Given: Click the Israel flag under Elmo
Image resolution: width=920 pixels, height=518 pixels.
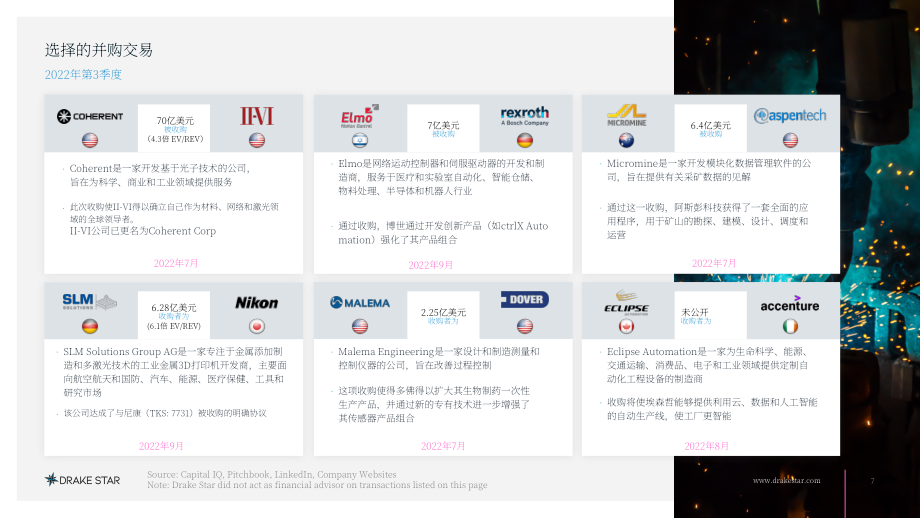Looking at the screenshot, I should coord(360,140).
